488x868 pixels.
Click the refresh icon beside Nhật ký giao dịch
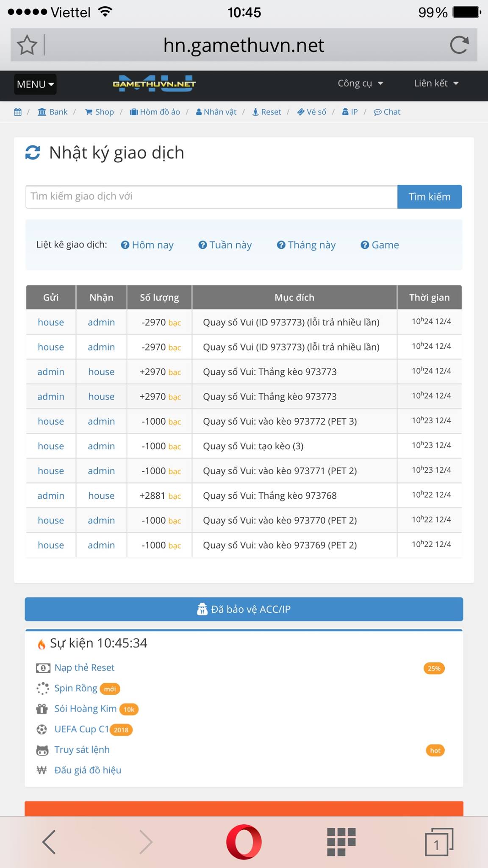[33, 153]
